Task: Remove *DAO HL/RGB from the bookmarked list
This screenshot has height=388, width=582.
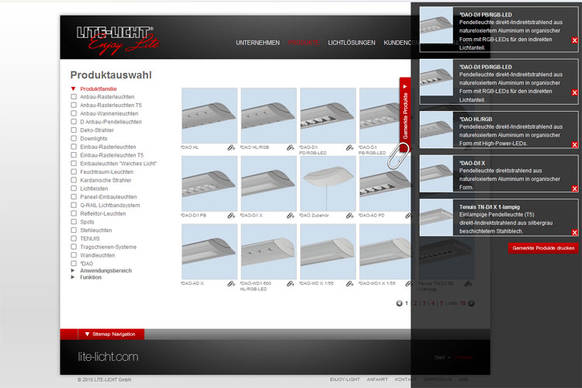Action: [x=575, y=145]
